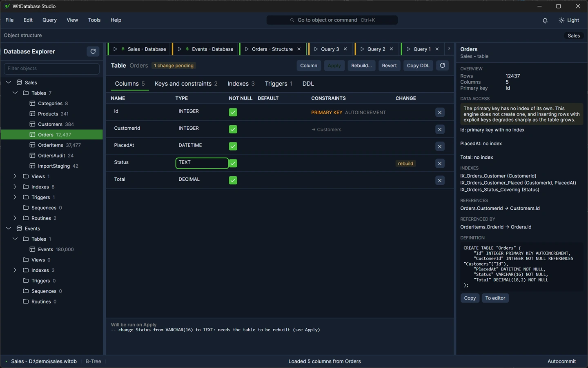The image size is (588, 368).
Task: Copy the table definition
Action: coord(470,298)
